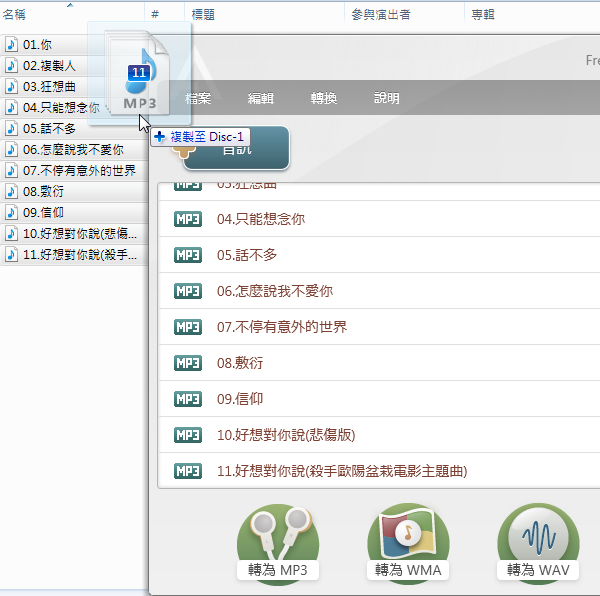
Task: Click the music file icon for 11.好想對你說(殺手...
Action: tap(11, 255)
